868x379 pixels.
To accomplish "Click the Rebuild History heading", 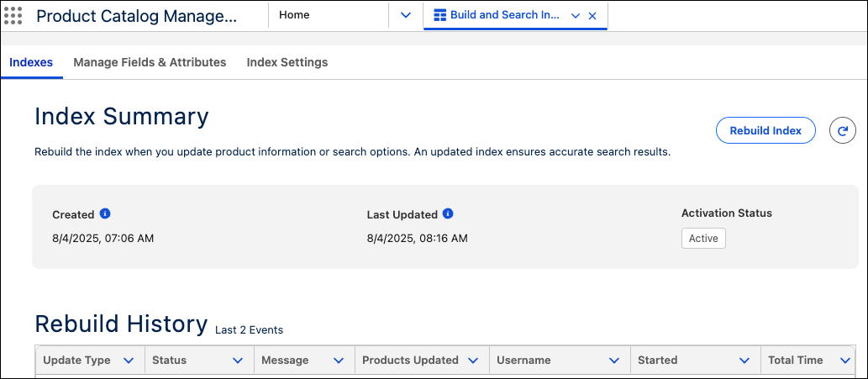I will 121,324.
